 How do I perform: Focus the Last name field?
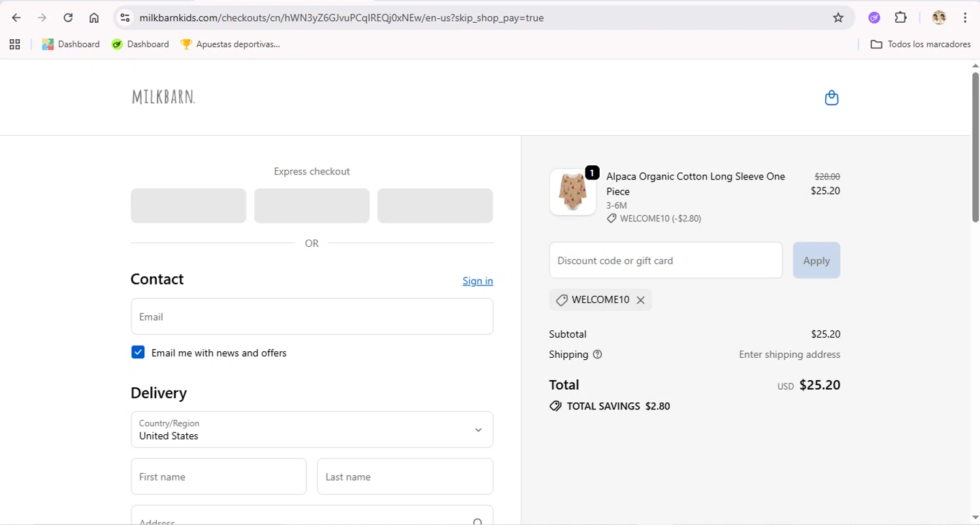coord(405,477)
